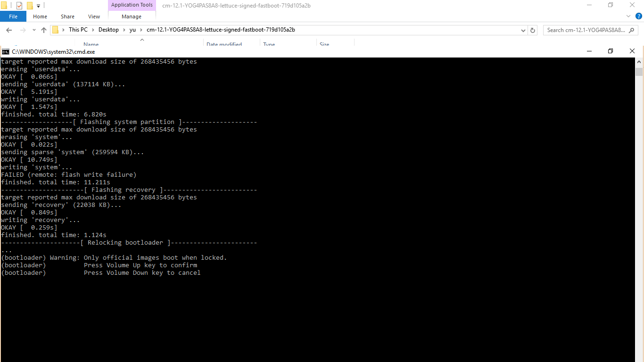Image resolution: width=644 pixels, height=362 pixels.
Task: Expand the chevron after This PC breadcrumb
Action: [93, 30]
